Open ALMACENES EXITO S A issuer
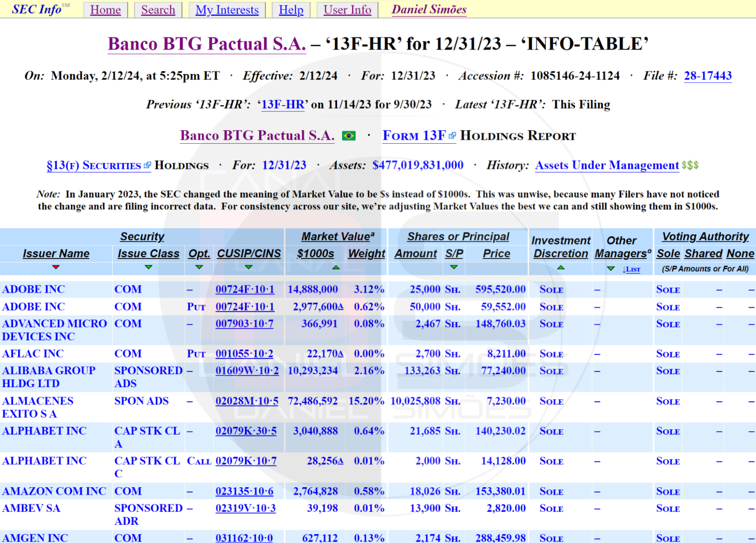The height and width of the screenshot is (543, 756). coord(38,407)
